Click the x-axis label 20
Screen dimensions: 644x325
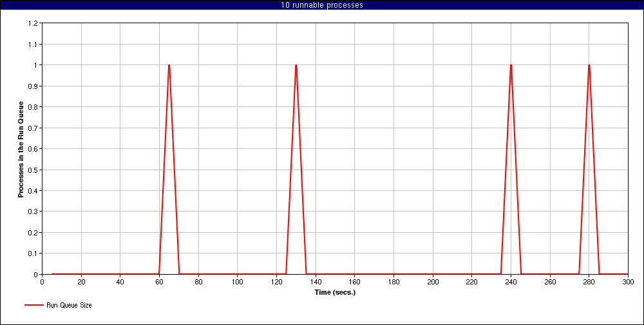pyautogui.click(x=81, y=282)
